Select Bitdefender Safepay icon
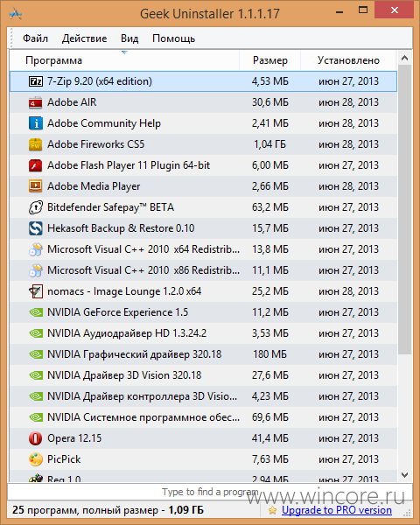 pos(36,207)
